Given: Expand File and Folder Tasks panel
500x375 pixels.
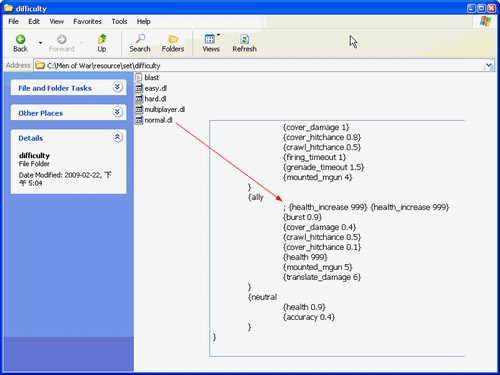Looking at the screenshot, I should point(117,88).
